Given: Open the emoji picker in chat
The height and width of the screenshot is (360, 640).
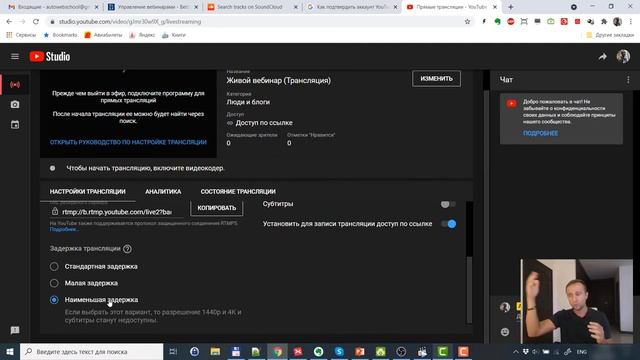Looking at the screenshot, I should click(505, 332).
